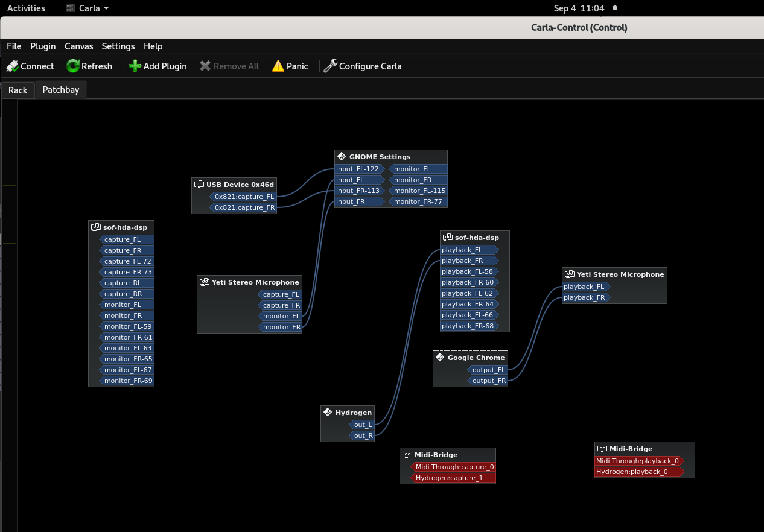Open the Carla application menu dropdown

(88, 8)
